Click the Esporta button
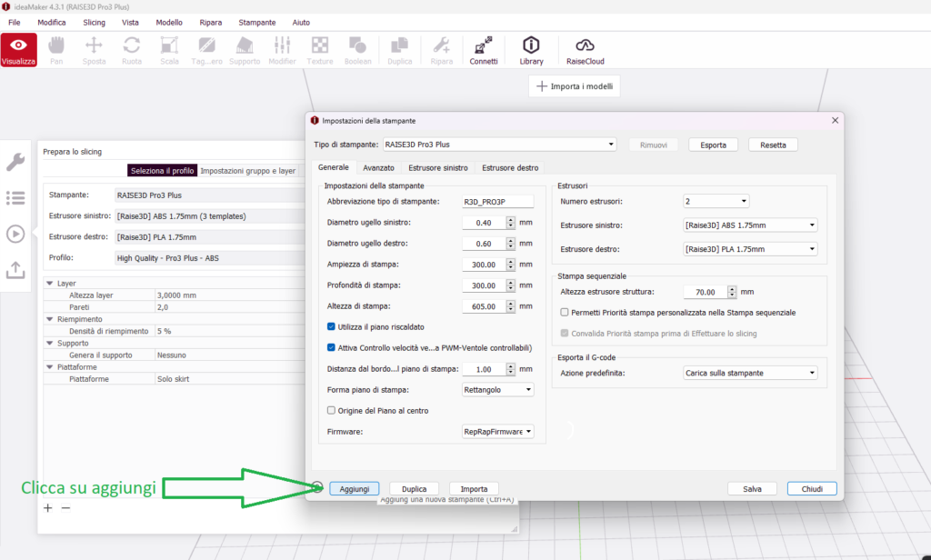The height and width of the screenshot is (560, 931). coord(713,145)
